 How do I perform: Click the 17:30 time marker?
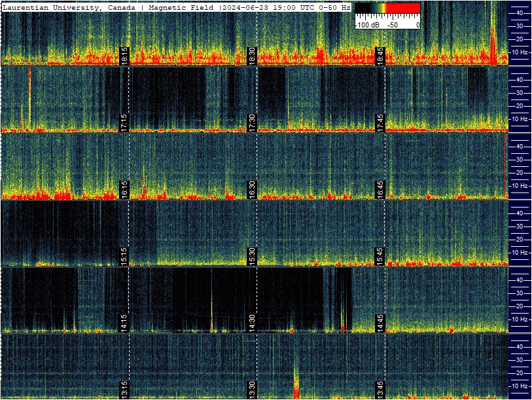pos(252,122)
